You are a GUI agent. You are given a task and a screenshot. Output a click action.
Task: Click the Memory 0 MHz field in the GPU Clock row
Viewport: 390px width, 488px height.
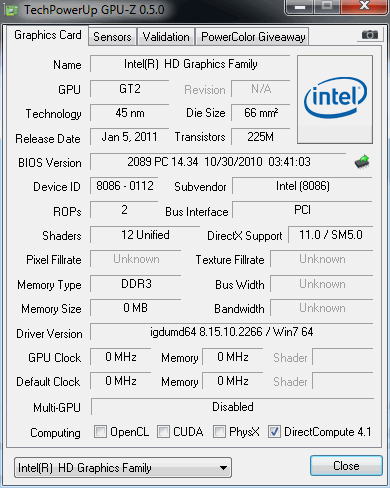233,357
